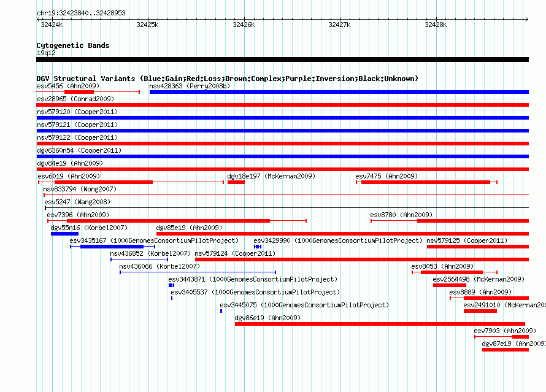Viewport: 546px width, 392px height.
Task: Click the red dgv87e19 loss bar
Action: [506, 350]
